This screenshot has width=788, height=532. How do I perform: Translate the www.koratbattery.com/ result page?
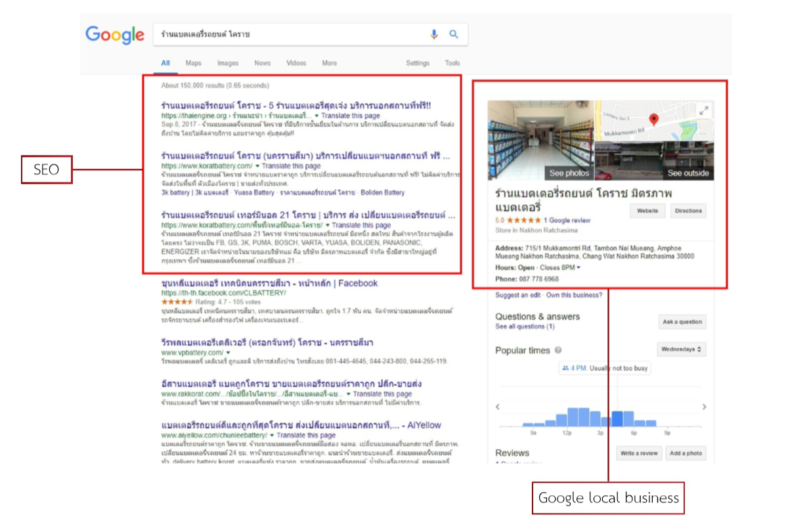pyautogui.click(x=290, y=167)
